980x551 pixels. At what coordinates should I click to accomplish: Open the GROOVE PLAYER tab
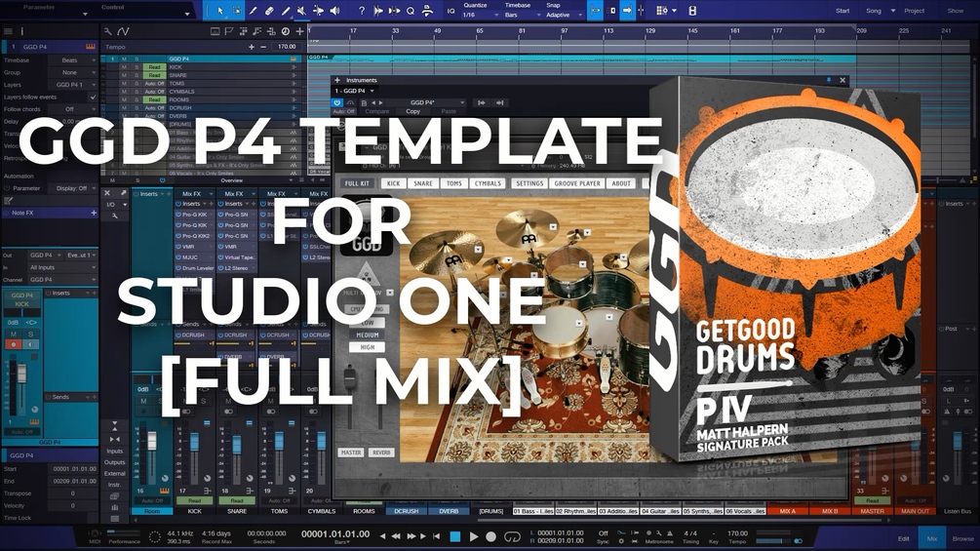[577, 183]
